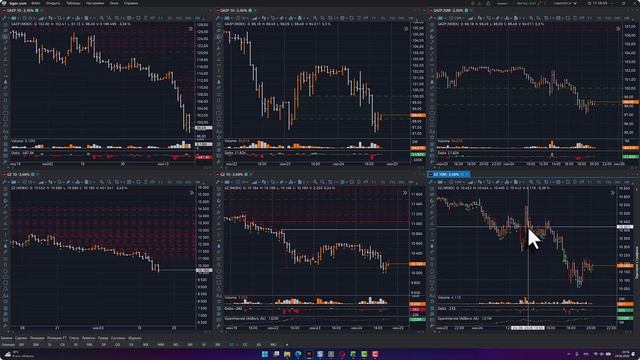This screenshot has height=360, width=640.
Task: Open the Справка menu
Action: (x=131, y=3)
